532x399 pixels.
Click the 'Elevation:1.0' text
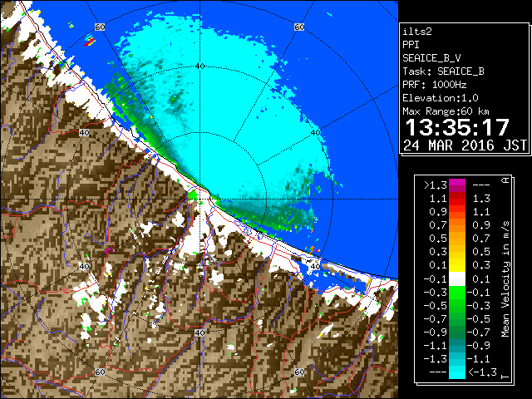tap(441, 98)
